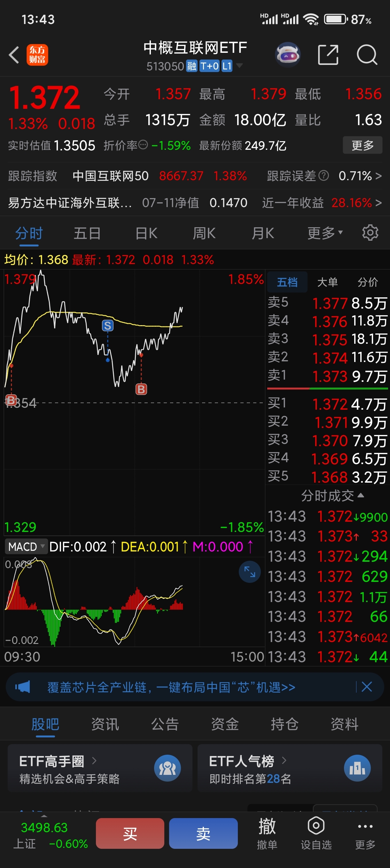Switch to the 周K chart tab

(204, 233)
